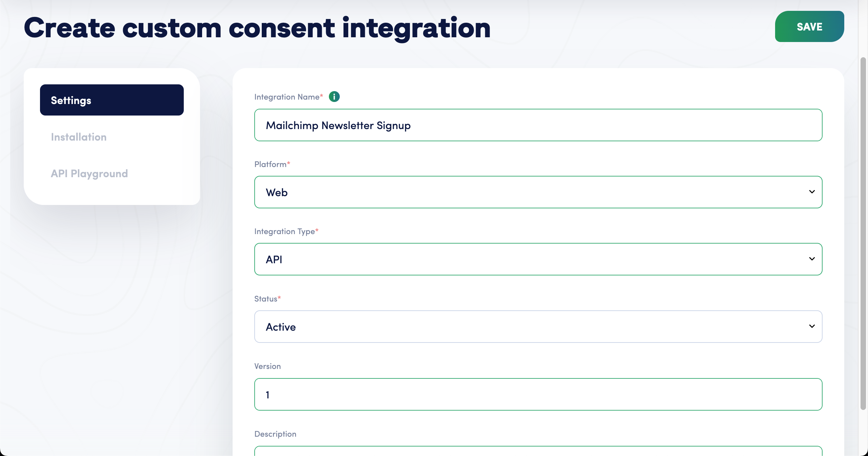Click the 'Create custom consent integration' heading

tap(257, 28)
